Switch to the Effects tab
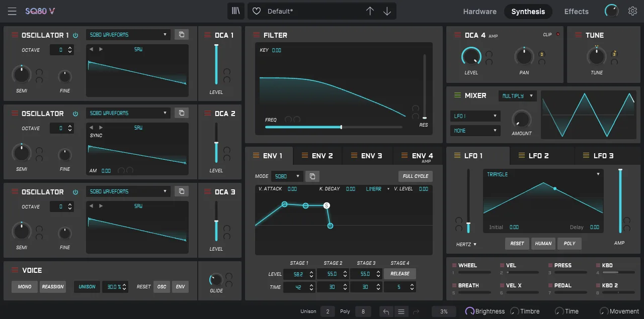 tap(576, 12)
